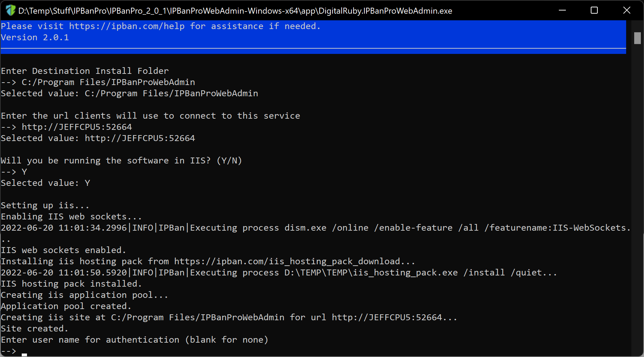Click the Y answer to IIS question
The height and width of the screenshot is (357, 644).
(x=24, y=172)
